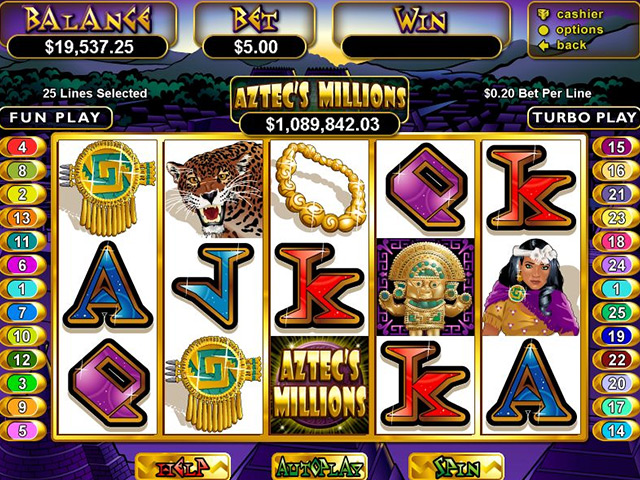The image size is (640, 480).
Task: Toggle Turbo Play mode
Action: (x=584, y=118)
